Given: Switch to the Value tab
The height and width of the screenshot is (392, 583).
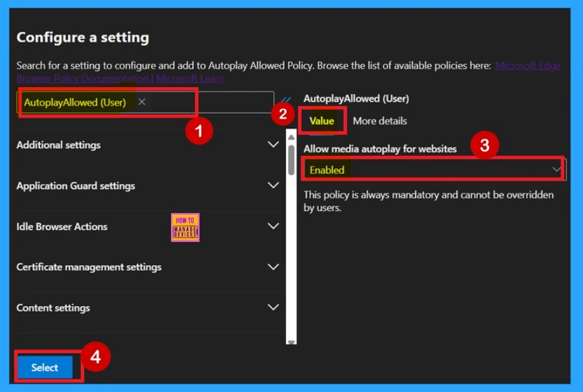Looking at the screenshot, I should click(322, 121).
